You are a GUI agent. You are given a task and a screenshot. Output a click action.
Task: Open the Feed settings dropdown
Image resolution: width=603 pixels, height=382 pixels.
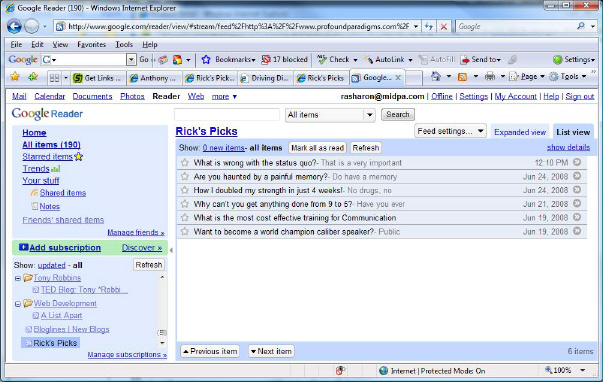click(450, 131)
